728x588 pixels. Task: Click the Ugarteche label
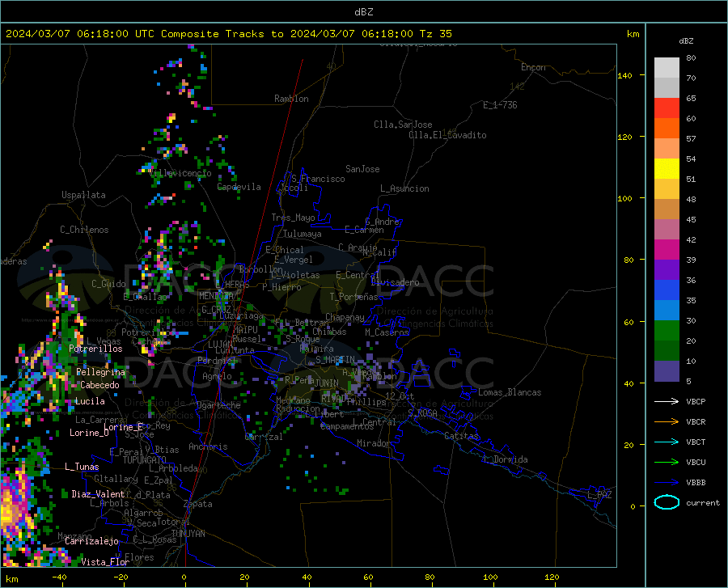(x=218, y=404)
